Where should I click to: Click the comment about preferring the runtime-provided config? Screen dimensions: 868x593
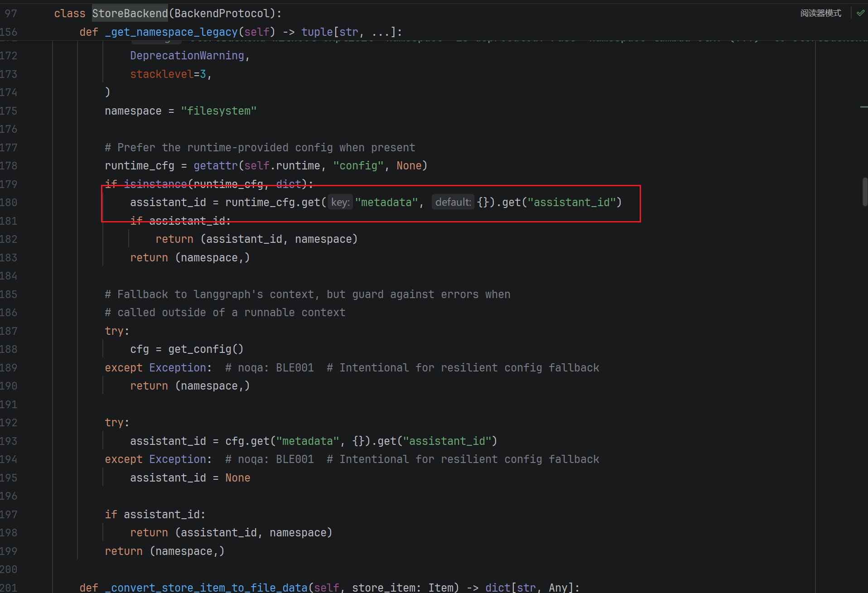coord(260,148)
